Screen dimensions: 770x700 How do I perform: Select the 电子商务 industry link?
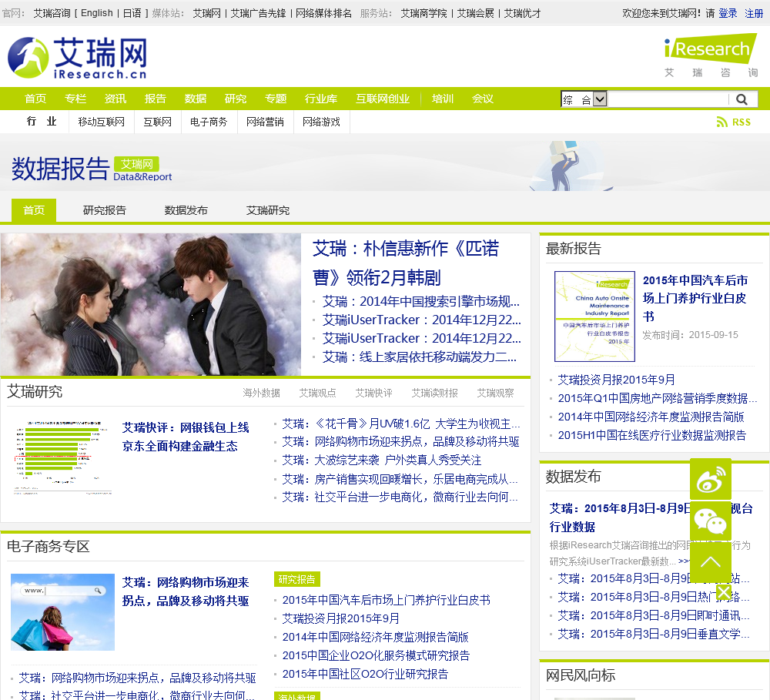point(209,122)
